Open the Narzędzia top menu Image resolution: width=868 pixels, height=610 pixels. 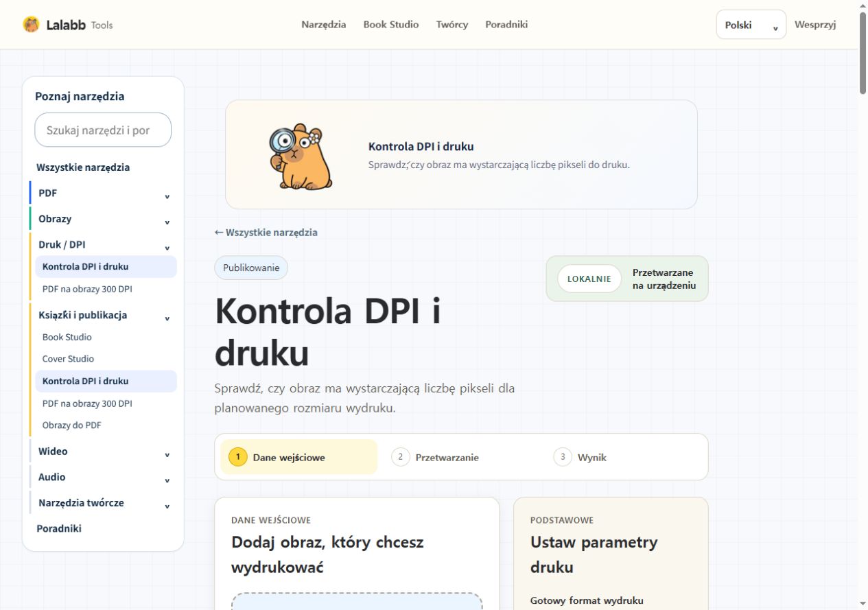324,25
